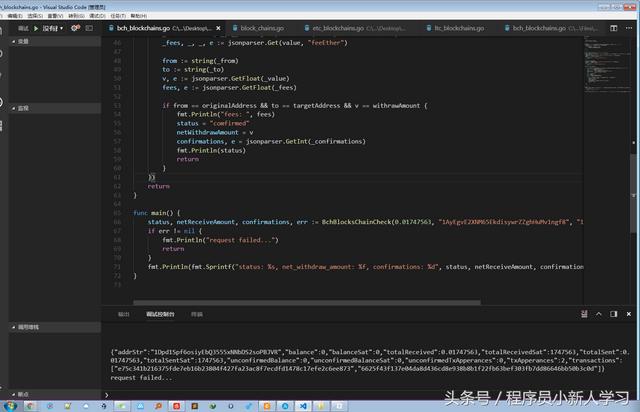The image size is (640, 412).
Task: Maximize the panel with the chevron-up icon
Action: pos(599,314)
